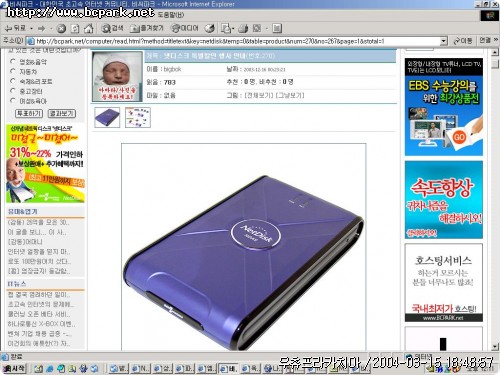Click the 투표하기 vote button
This screenshot has height=375, width=500.
click(x=29, y=113)
